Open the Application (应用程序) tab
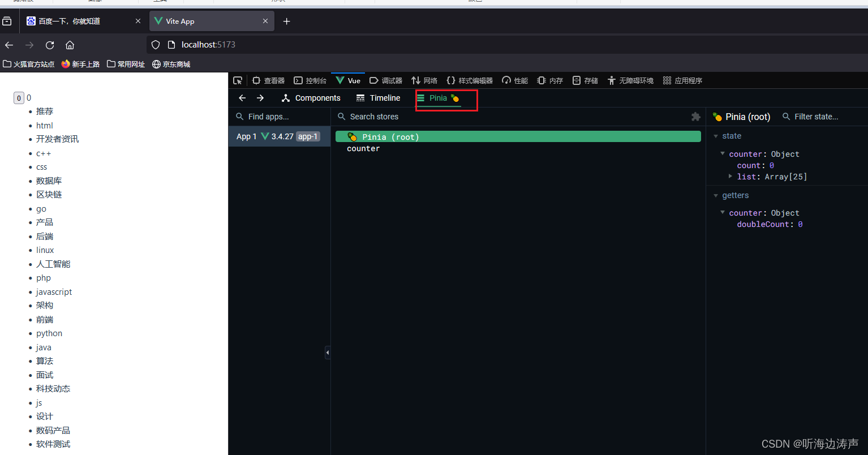 (x=682, y=80)
